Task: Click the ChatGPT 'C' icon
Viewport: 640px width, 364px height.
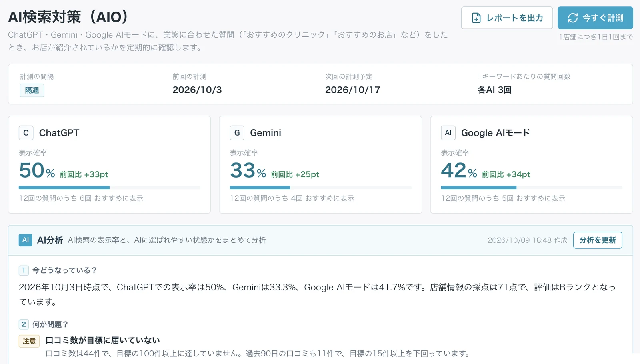Action: (x=26, y=133)
